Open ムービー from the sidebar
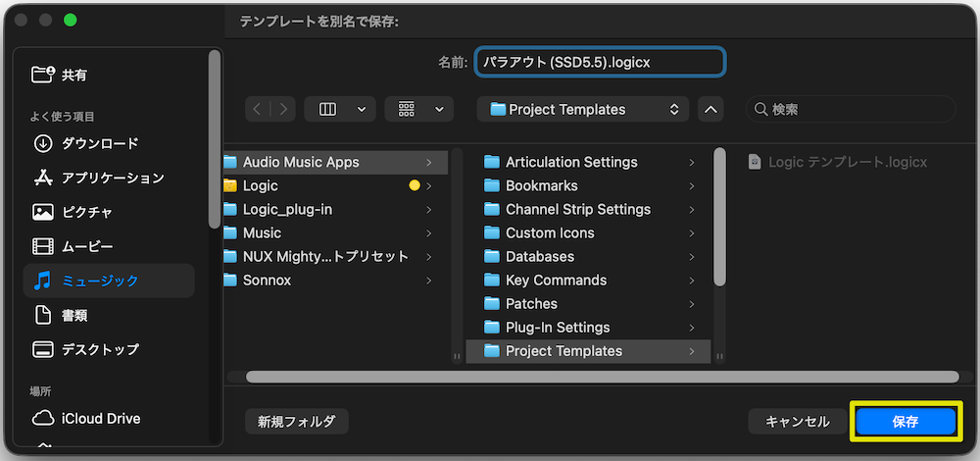980x461 pixels. (x=86, y=246)
